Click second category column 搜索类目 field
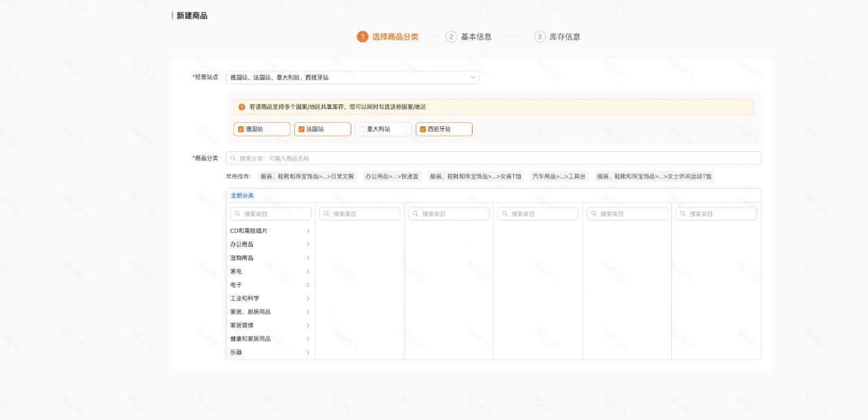 point(359,214)
